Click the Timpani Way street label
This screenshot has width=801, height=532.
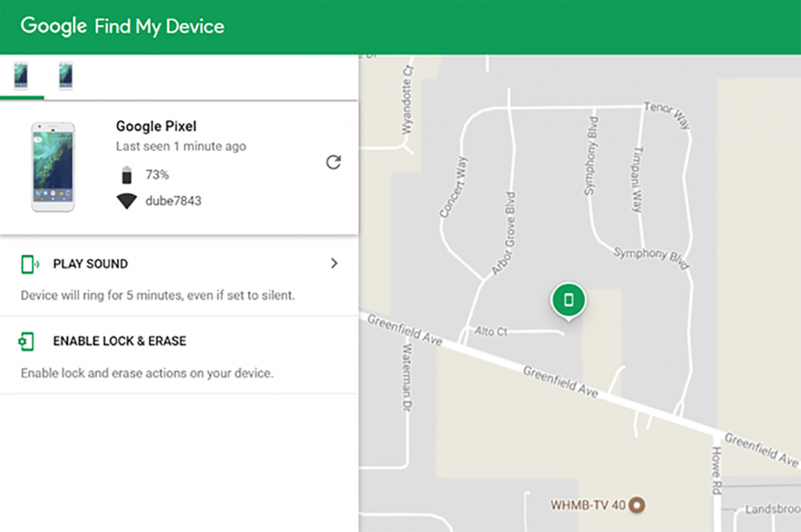pos(638,179)
